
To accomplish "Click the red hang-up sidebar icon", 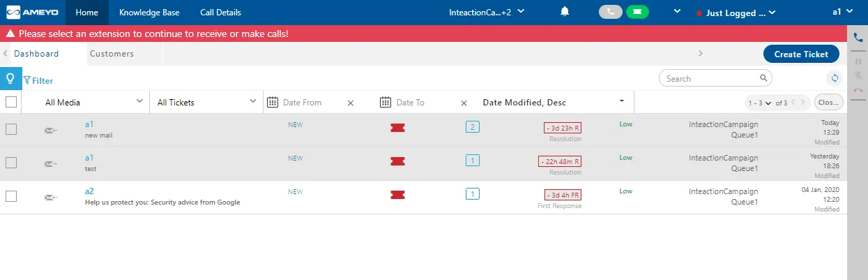I will (858, 91).
